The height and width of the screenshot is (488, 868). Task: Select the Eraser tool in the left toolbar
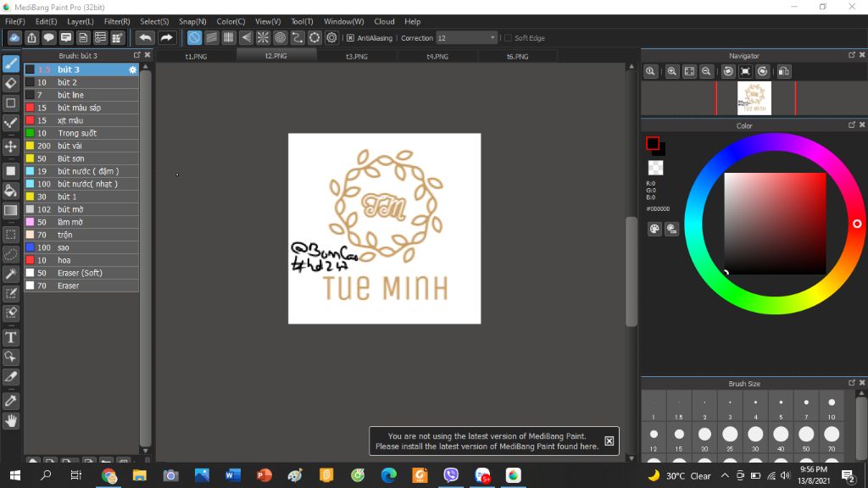pyautogui.click(x=11, y=83)
